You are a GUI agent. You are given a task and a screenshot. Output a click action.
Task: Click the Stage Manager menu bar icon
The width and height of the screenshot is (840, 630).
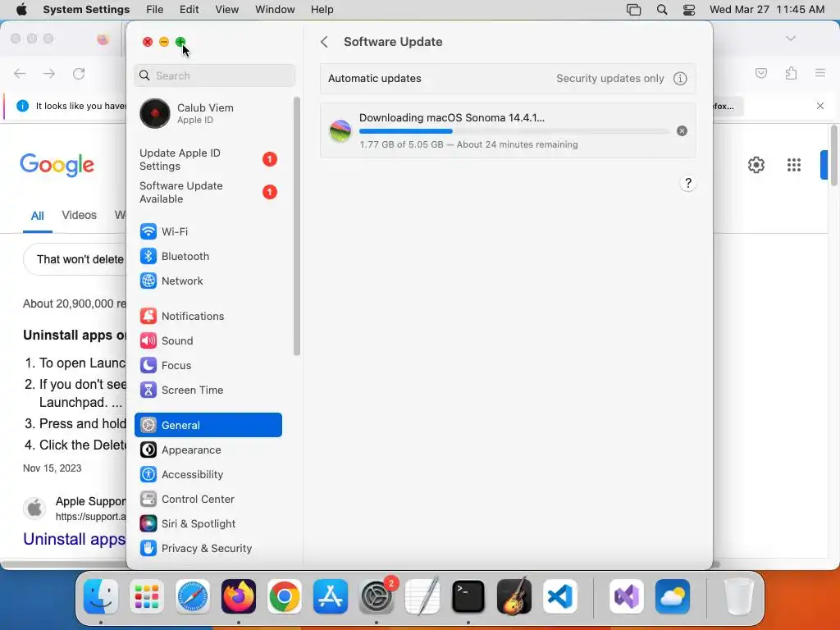pos(634,10)
